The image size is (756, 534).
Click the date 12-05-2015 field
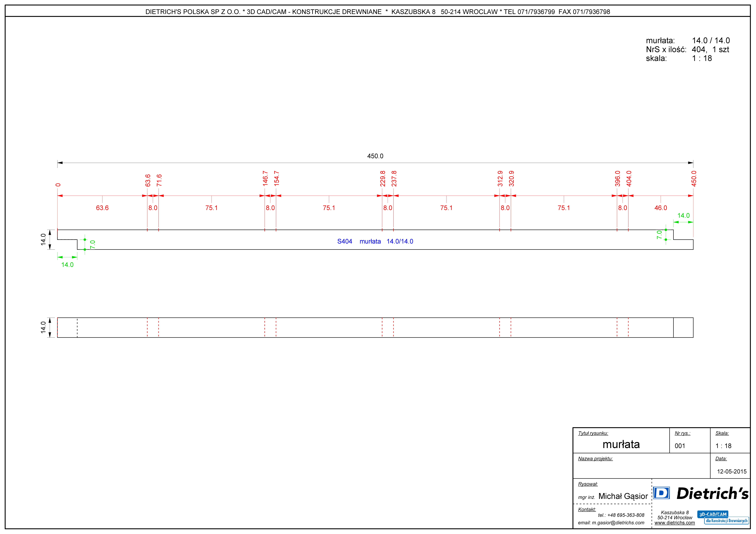(732, 471)
